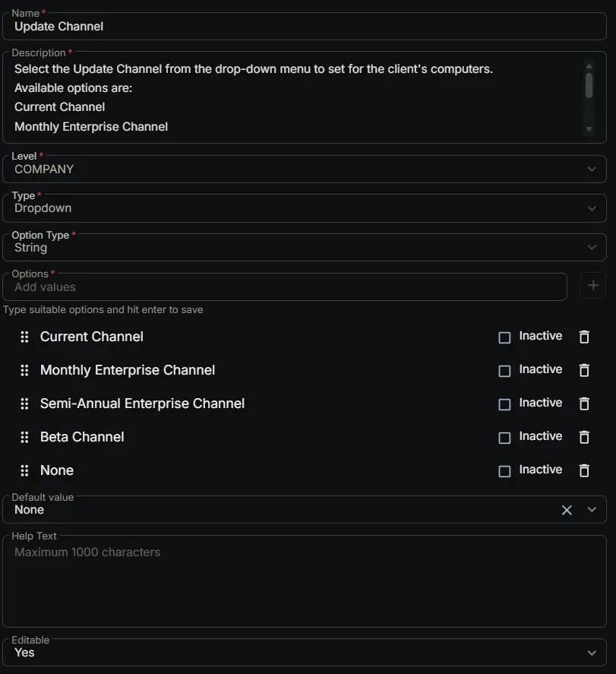This screenshot has width=616, height=674.
Task: Mark Current Channel as Inactive
Action: pos(504,337)
